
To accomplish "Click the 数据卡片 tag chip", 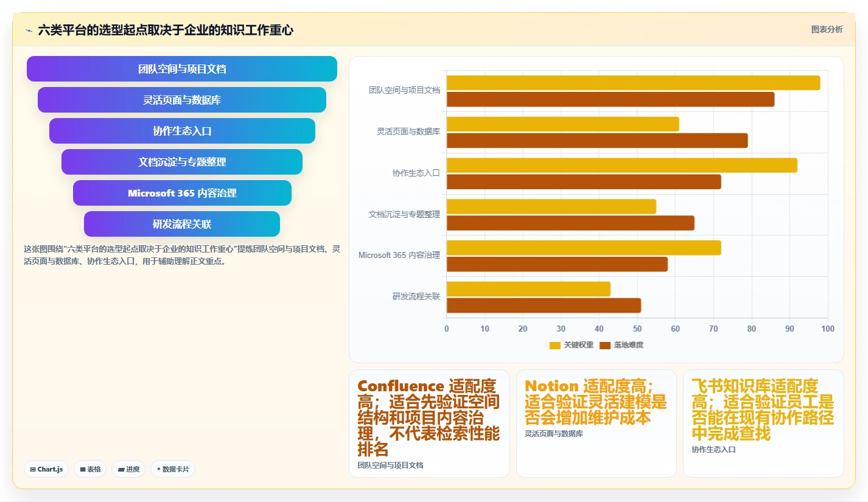I will (173, 469).
